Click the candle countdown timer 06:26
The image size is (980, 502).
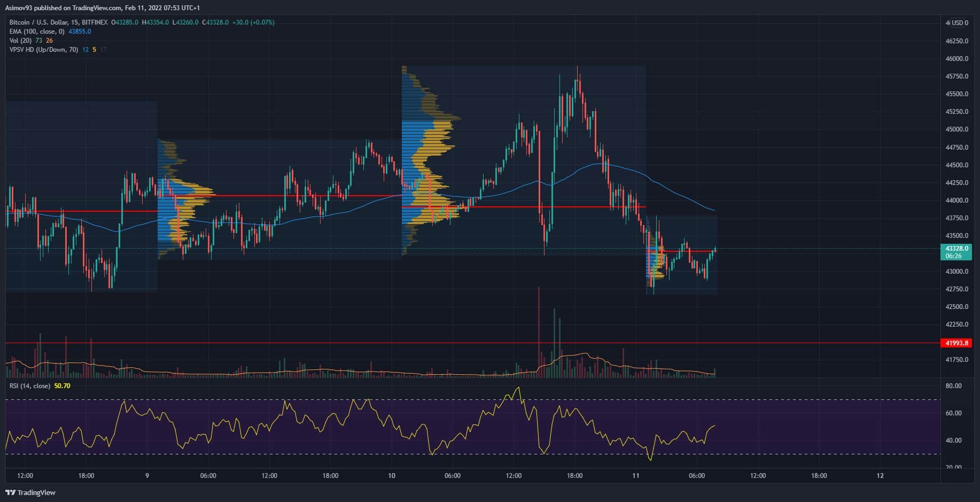pyautogui.click(x=954, y=256)
